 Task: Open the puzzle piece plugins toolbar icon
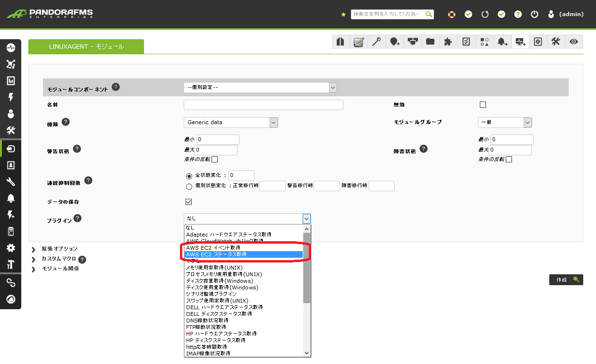(448, 42)
